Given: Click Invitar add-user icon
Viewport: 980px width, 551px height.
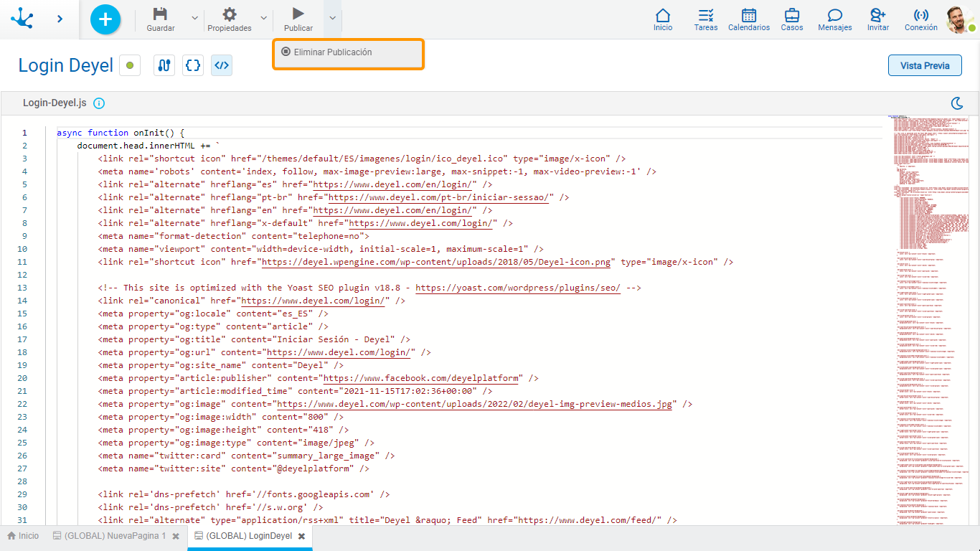Looking at the screenshot, I should point(878,15).
